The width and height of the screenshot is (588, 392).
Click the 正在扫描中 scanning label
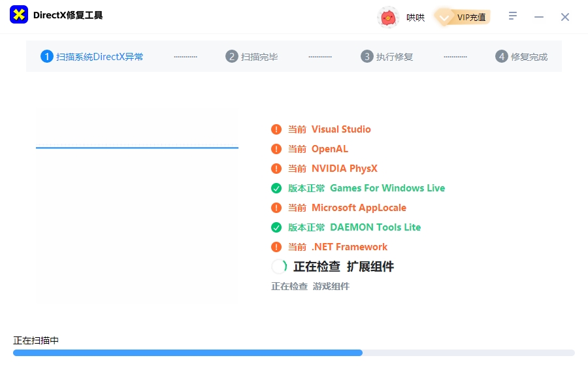(x=36, y=340)
